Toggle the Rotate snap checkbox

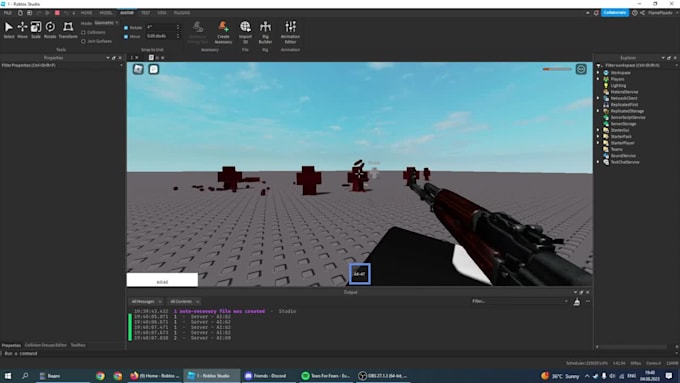click(126, 27)
